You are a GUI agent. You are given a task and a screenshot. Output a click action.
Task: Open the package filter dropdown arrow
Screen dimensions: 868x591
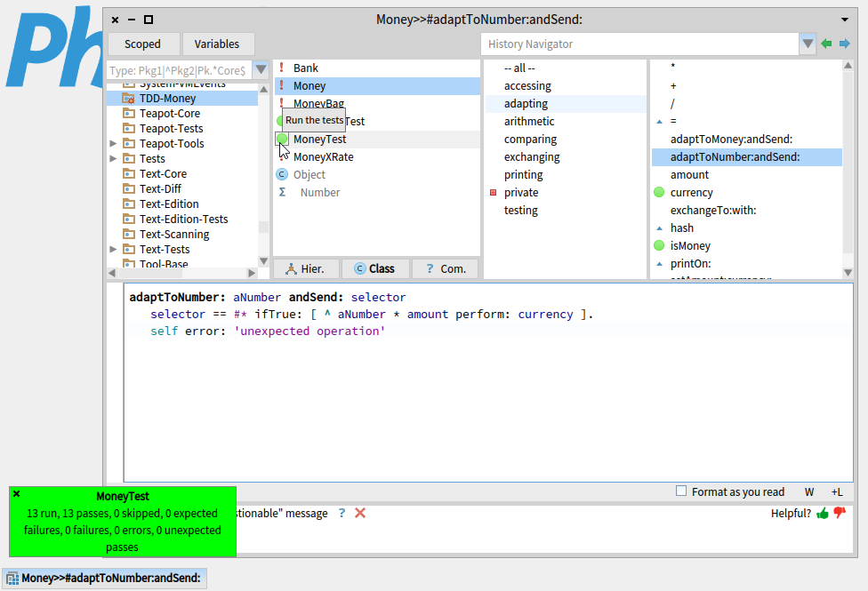click(x=261, y=70)
